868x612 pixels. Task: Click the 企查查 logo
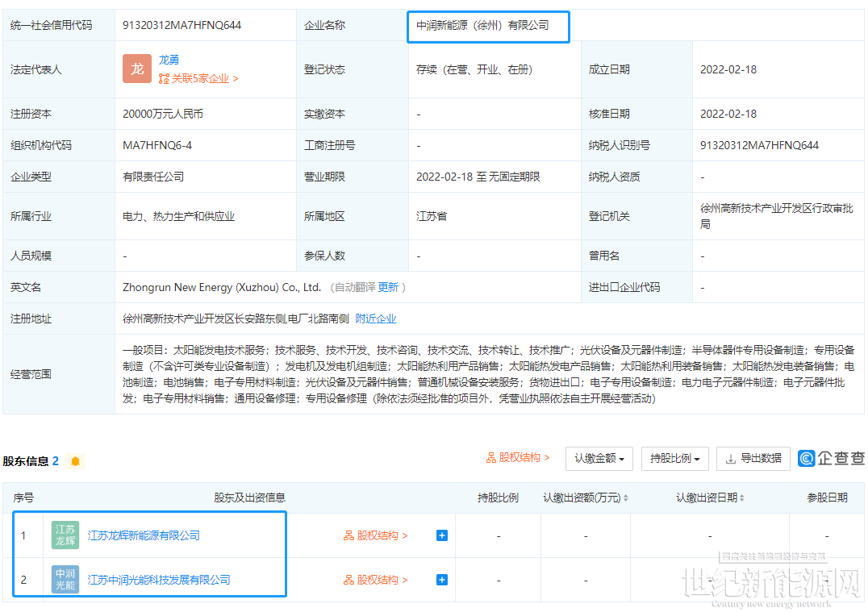pos(831,458)
